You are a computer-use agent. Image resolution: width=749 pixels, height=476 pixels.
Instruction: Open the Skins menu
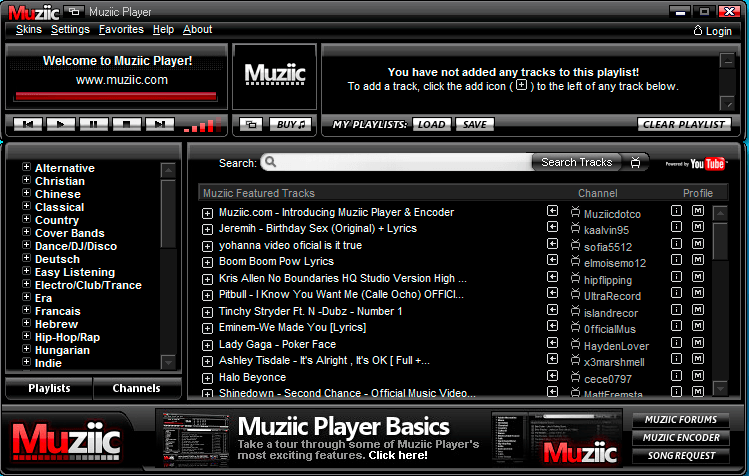click(29, 30)
